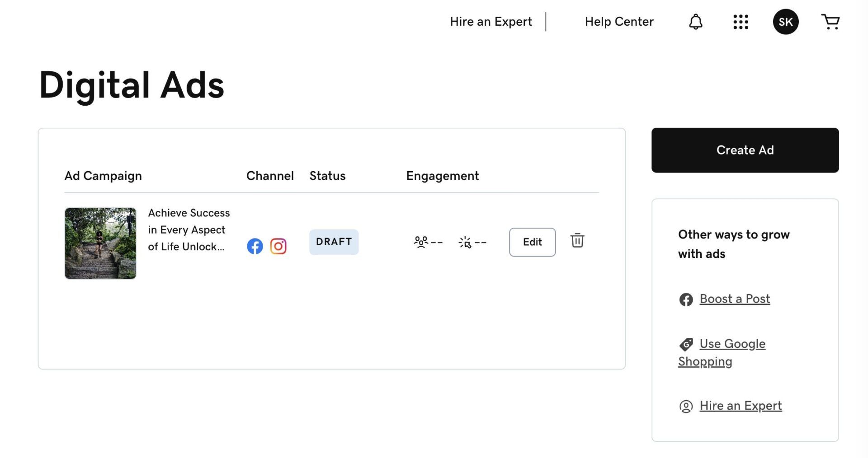Click the Achieve Success campaign title text
868x458 pixels.
(189, 230)
